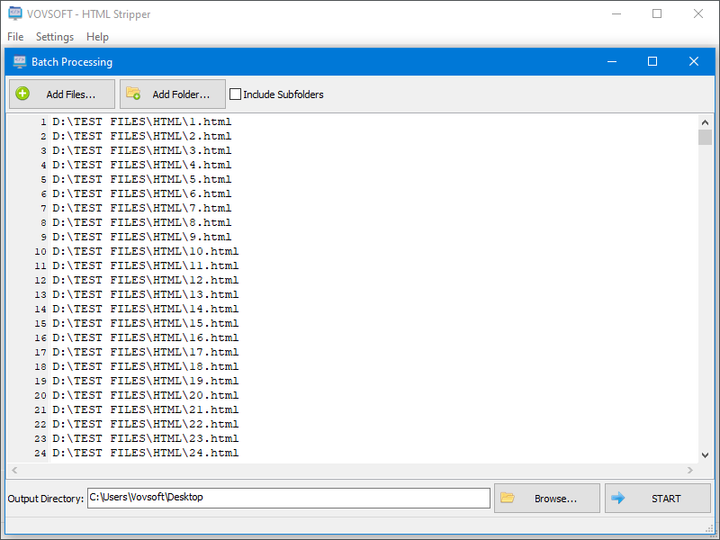Screen dimensions: 720x540
Task: Select line D:\TEST FILES\HTML\8.html
Action: coord(142,222)
